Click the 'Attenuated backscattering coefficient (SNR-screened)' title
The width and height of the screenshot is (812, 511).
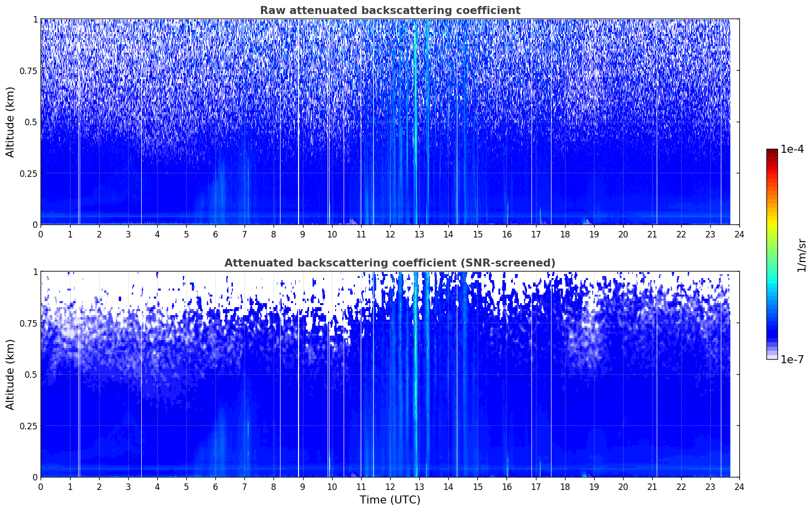click(x=390, y=263)
